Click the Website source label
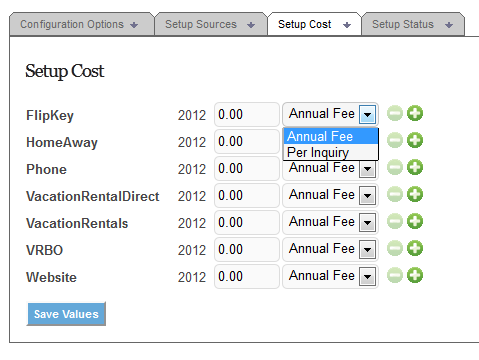Viewport: 479px width, 360px height. [x=52, y=277]
